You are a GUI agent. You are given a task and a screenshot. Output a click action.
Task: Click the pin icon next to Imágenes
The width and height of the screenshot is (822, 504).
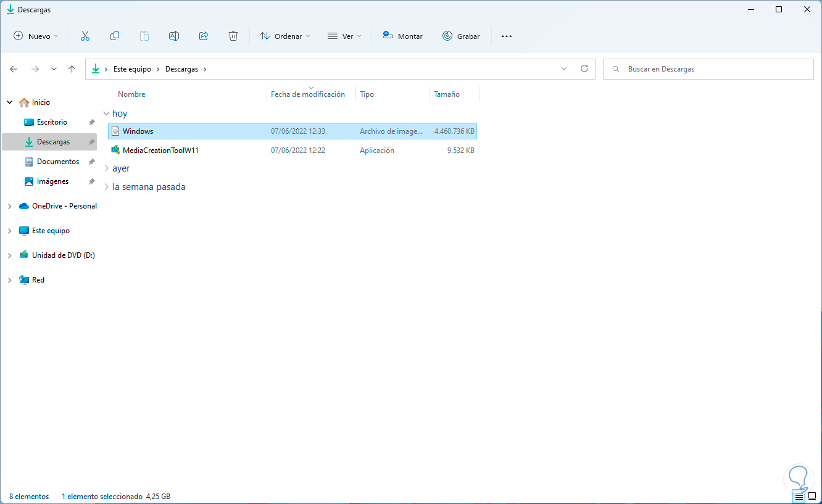(91, 181)
